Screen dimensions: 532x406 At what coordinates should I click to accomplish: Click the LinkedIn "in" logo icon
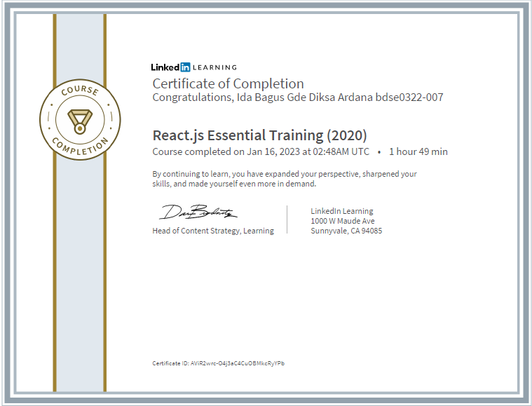pyautogui.click(x=185, y=67)
